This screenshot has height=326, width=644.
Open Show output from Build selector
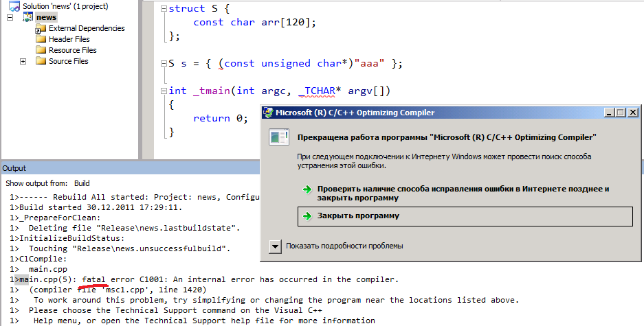82,183
